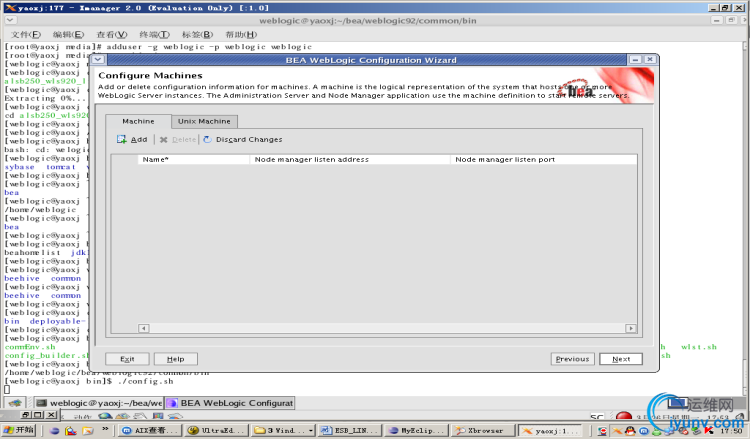Click the Delete machine toolbar button
The image size is (750, 439).
click(x=177, y=139)
